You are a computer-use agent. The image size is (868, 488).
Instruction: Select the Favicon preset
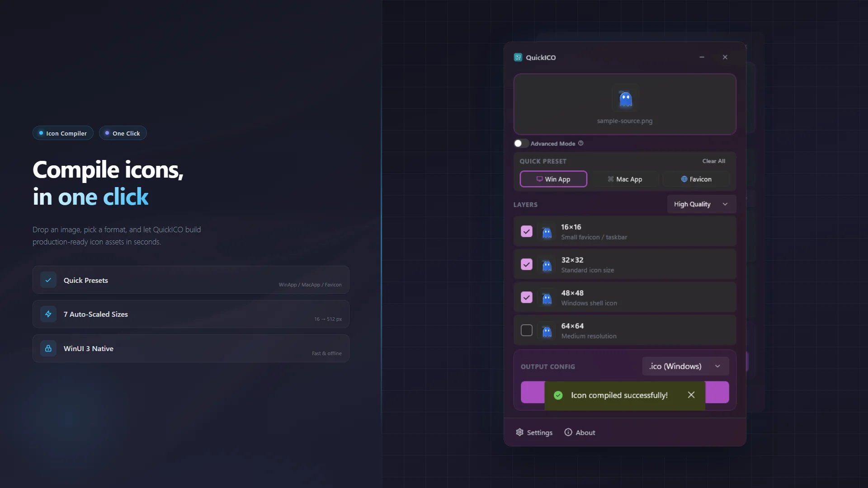click(x=696, y=179)
